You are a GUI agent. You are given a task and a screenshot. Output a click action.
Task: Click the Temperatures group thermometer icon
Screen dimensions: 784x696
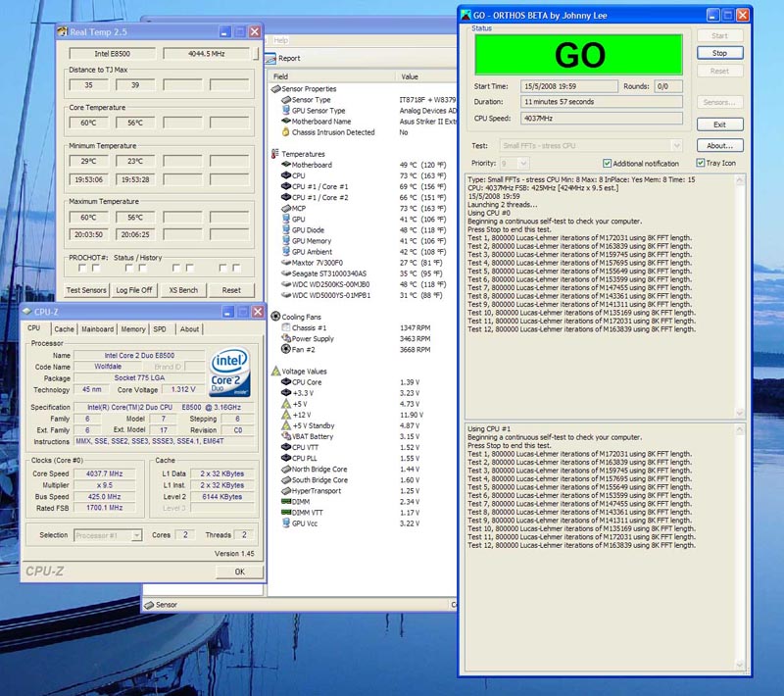coord(275,154)
